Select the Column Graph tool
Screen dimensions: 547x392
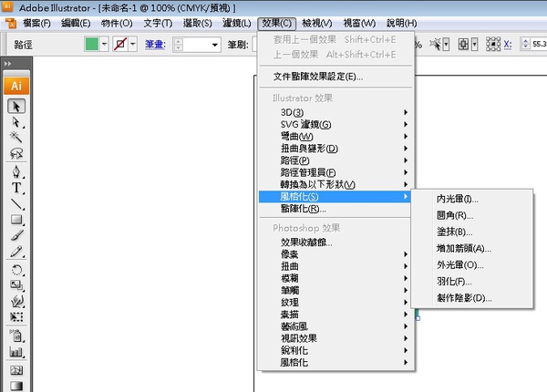pos(16,352)
